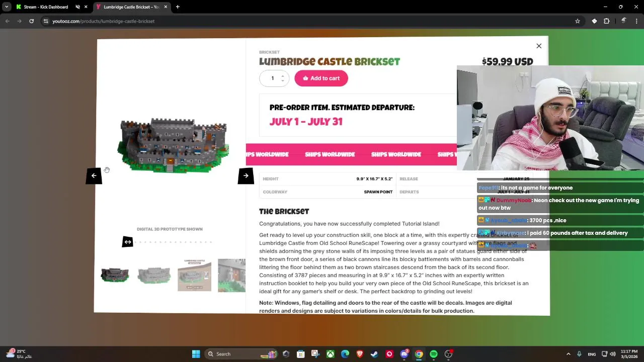Add the Lumbridge Castle Brickset to cart
The height and width of the screenshot is (362, 644).
321,78
